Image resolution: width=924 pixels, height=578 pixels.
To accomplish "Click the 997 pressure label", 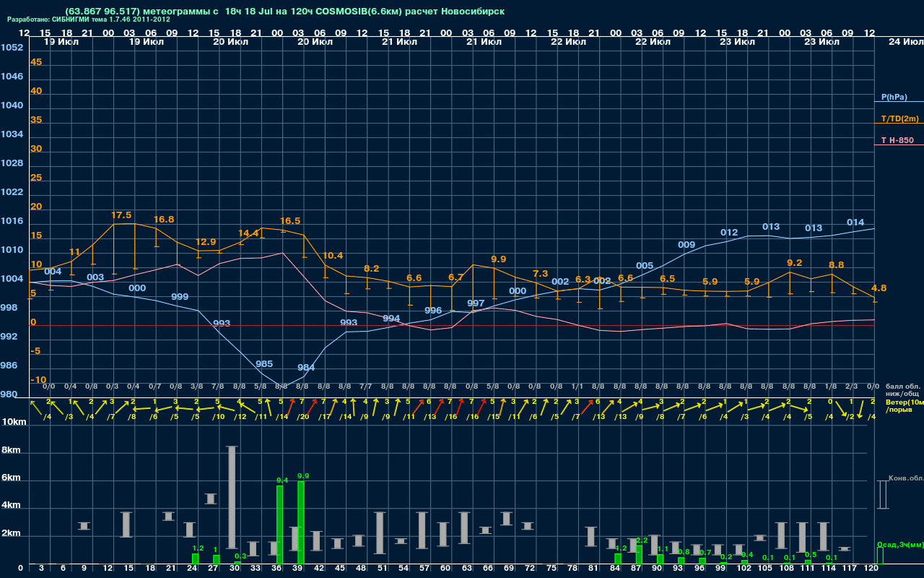I will [x=476, y=303].
